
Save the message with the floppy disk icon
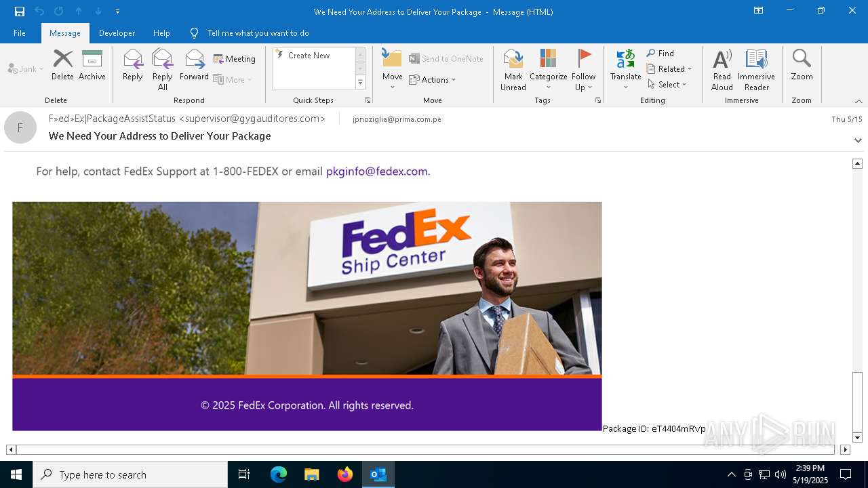[x=20, y=12]
